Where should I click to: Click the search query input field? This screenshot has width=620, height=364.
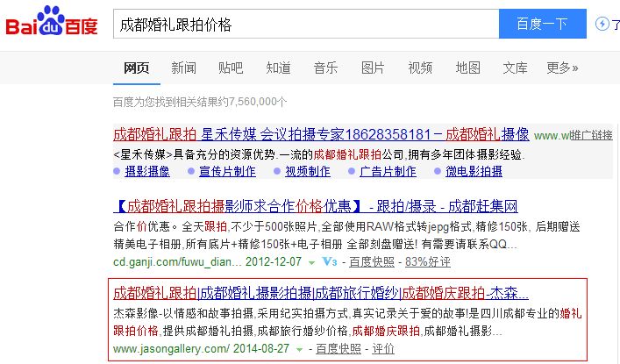click(304, 24)
